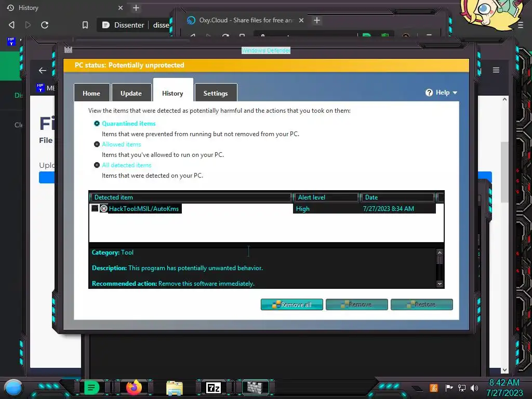Viewport: 532px width, 399px height.
Task: Open the green notes app on taskbar
Action: point(91,388)
